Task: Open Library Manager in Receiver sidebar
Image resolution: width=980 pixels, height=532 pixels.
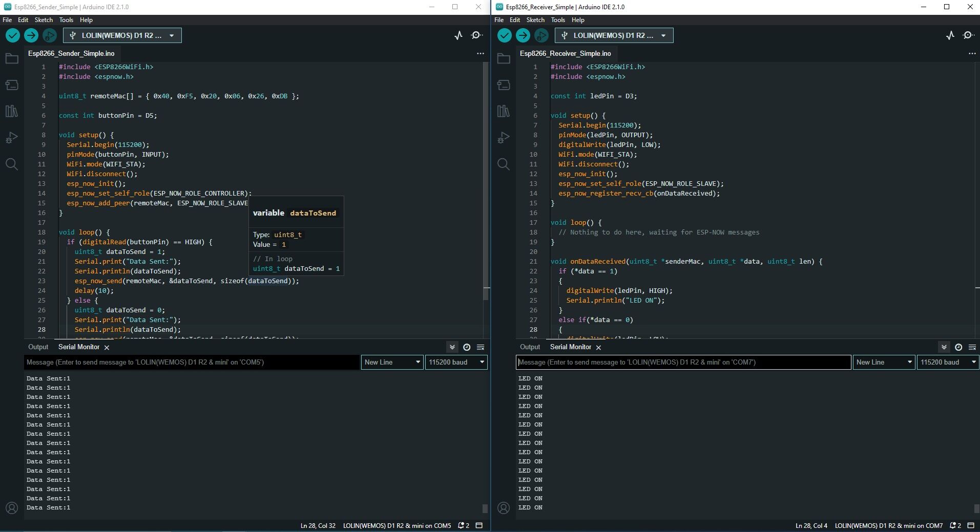Action: tap(504, 111)
